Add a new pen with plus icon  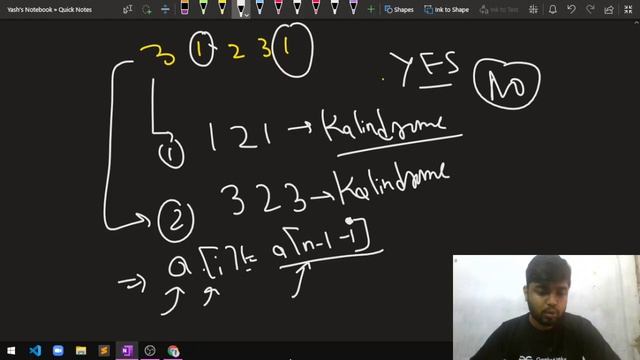(x=371, y=9)
